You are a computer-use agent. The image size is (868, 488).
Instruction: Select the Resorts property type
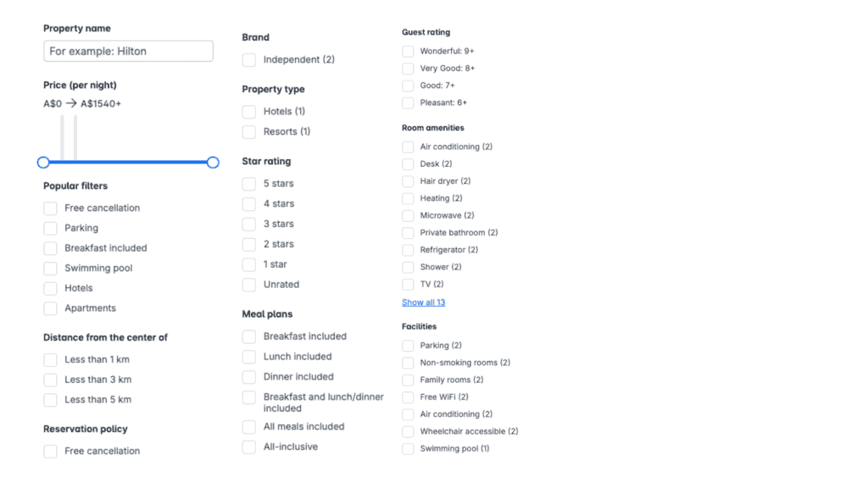coord(249,132)
